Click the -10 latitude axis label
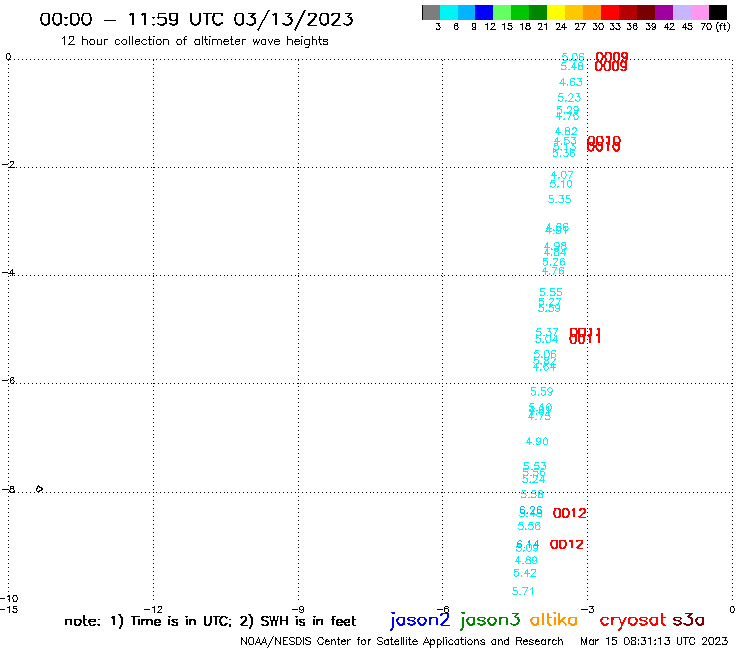740x650 pixels. (x=9, y=599)
